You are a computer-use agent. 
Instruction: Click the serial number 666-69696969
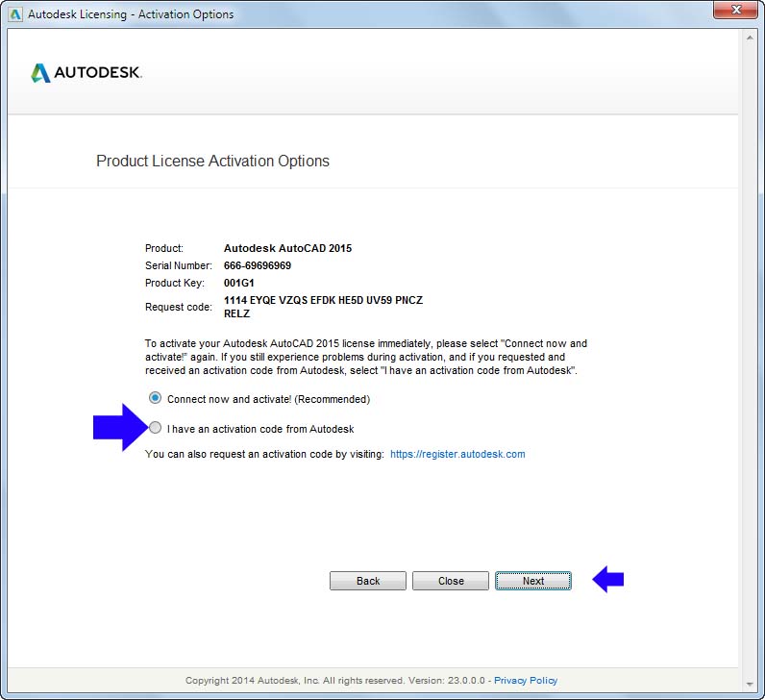[258, 265]
